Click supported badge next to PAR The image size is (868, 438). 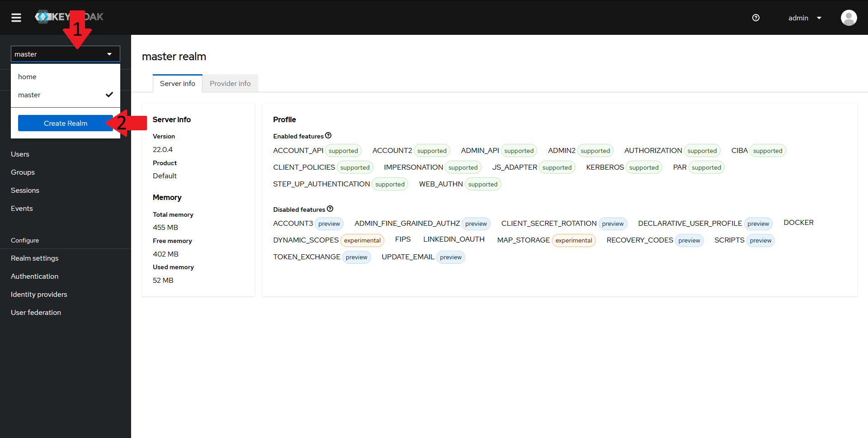pyautogui.click(x=707, y=167)
